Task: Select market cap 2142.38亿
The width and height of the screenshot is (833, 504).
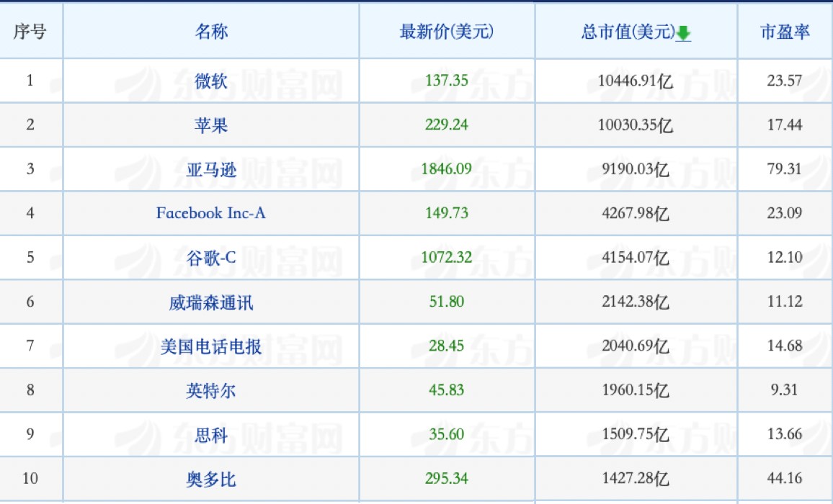Action: pyautogui.click(x=636, y=302)
